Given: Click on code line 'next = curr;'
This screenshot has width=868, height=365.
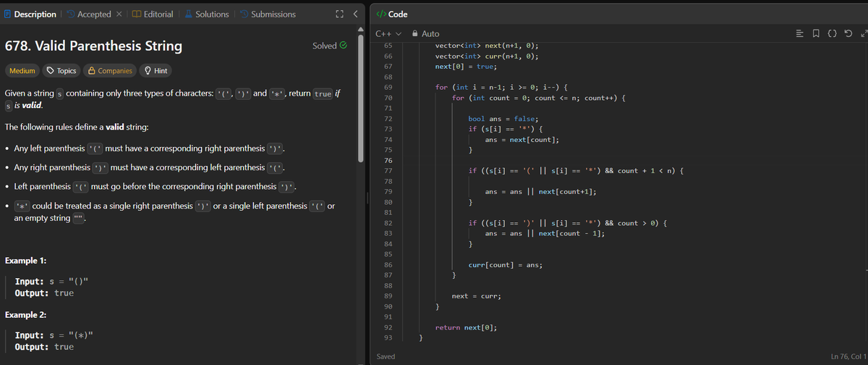Looking at the screenshot, I should click(x=477, y=296).
